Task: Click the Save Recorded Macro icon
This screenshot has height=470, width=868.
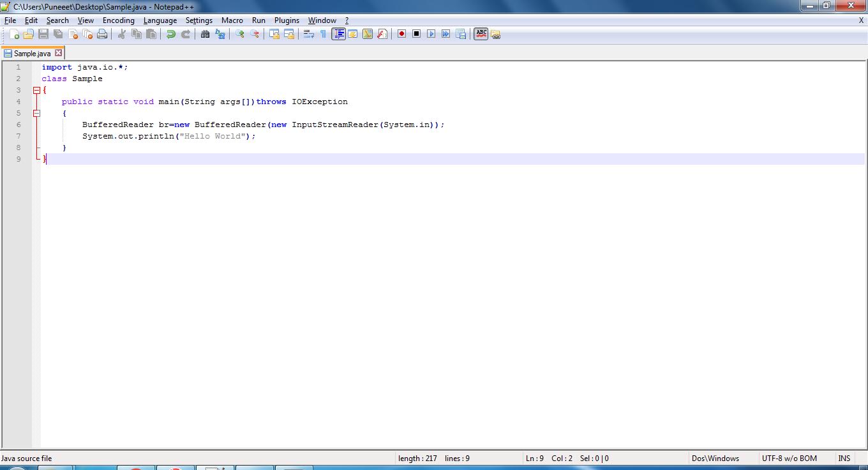Action: click(460, 34)
